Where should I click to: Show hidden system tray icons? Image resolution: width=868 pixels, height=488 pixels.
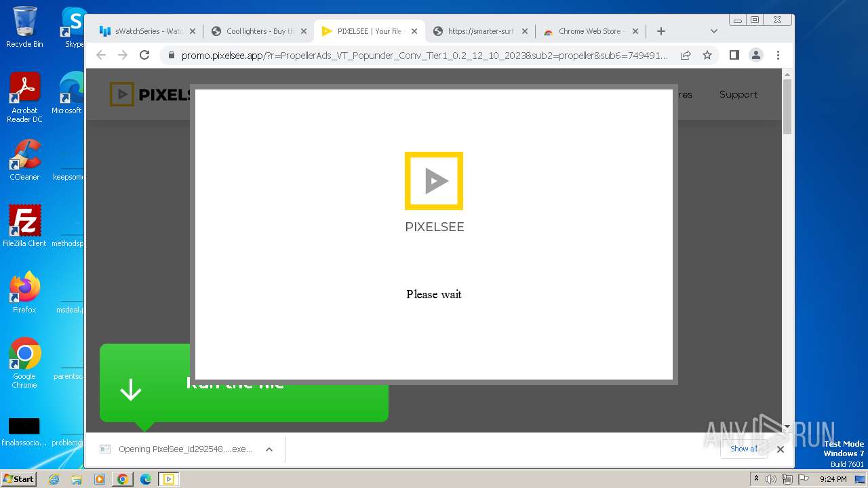tap(757, 479)
